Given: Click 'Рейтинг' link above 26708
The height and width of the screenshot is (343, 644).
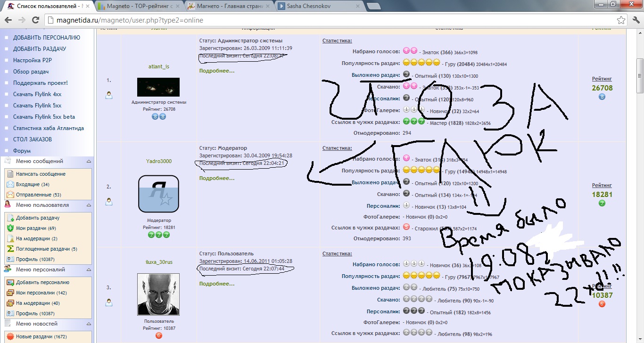Looking at the screenshot, I should point(602,79).
